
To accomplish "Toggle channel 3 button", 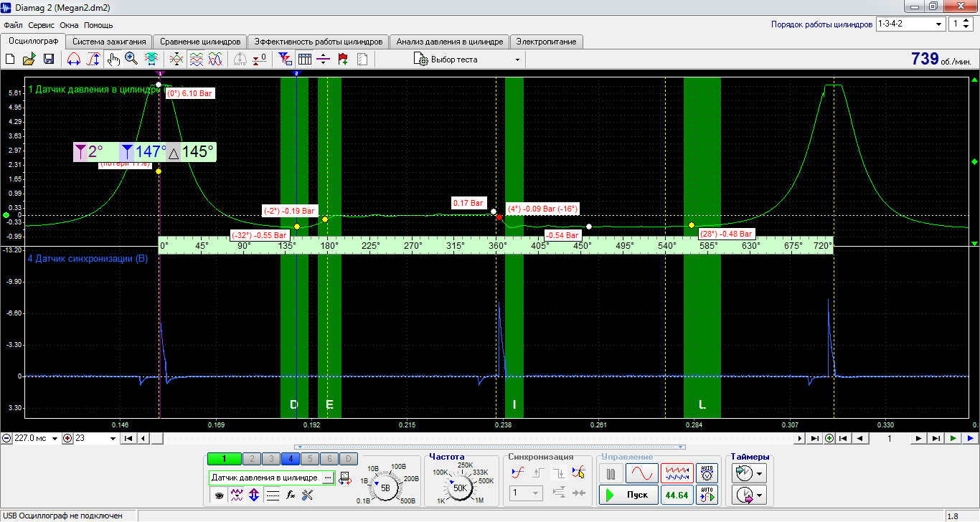I will point(270,459).
